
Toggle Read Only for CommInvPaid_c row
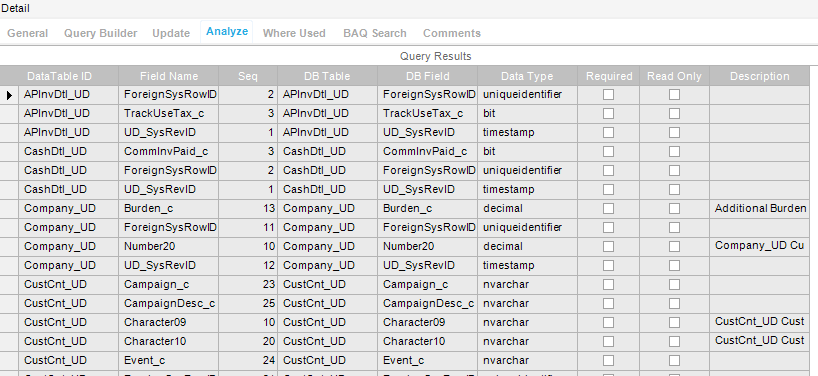tap(675, 151)
